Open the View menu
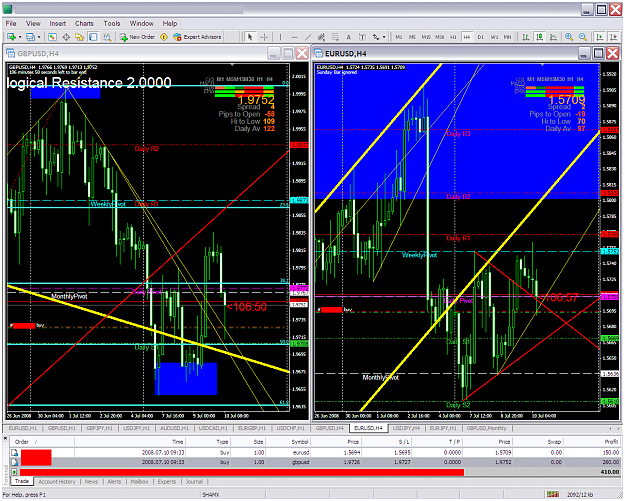The image size is (625, 501). (x=33, y=24)
